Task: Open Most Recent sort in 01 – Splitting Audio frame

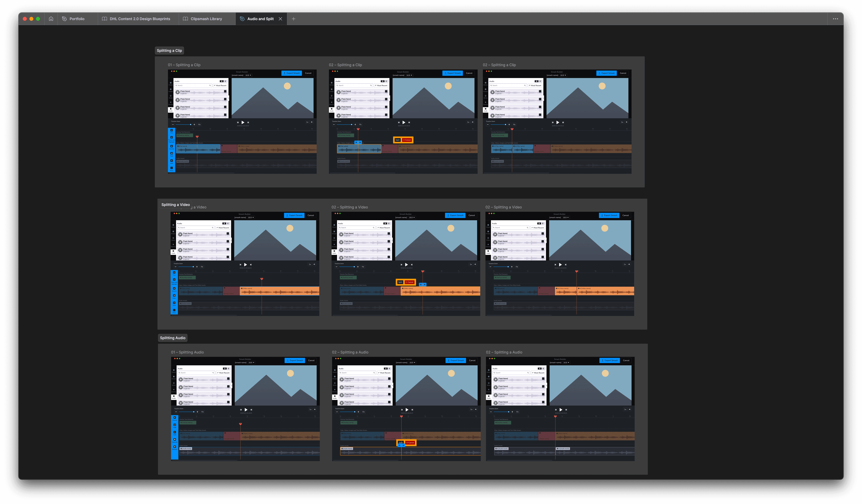Action: 224,373
